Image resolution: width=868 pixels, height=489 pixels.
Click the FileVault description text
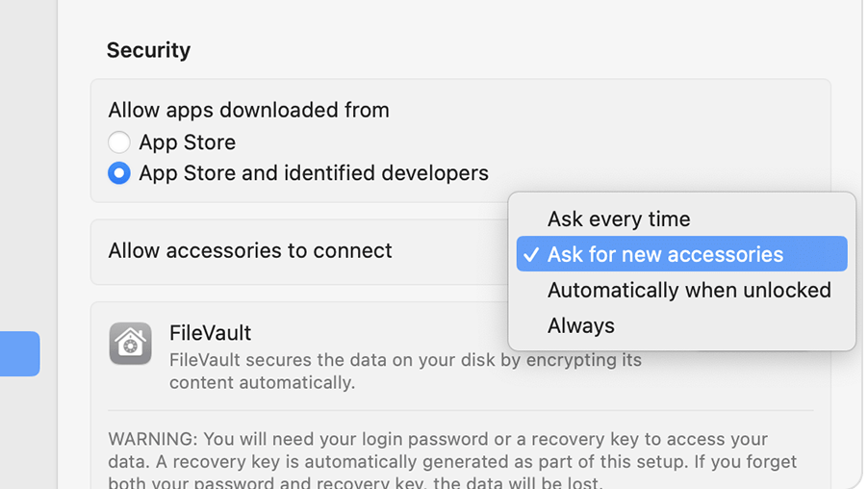click(405, 371)
